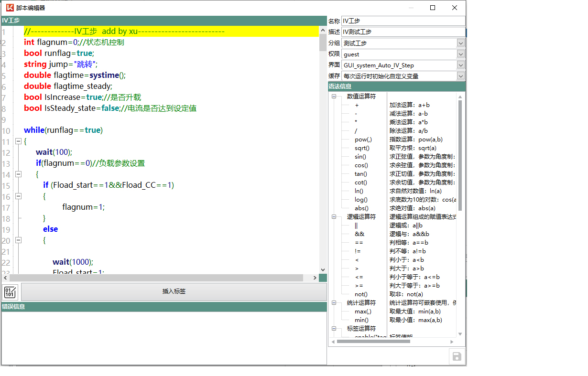
Task: Collapse the 数值运算符 tree node
Action: (x=334, y=97)
